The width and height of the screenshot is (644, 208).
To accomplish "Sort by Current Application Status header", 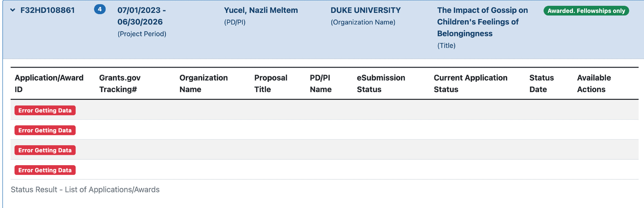I will [x=470, y=83].
